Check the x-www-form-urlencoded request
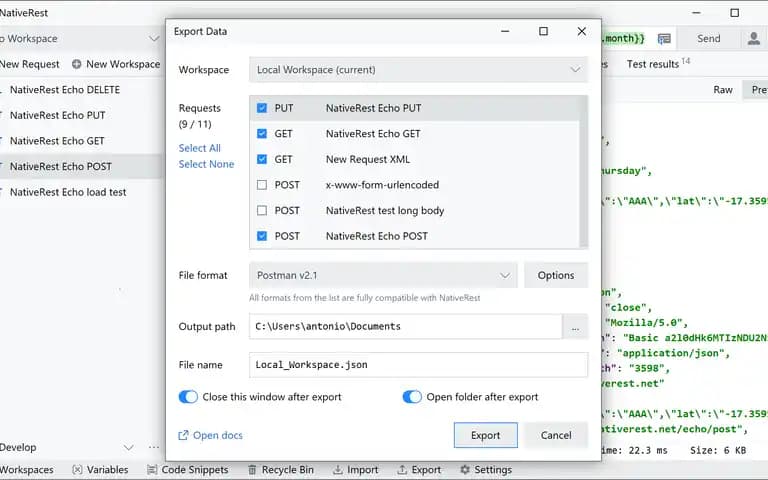 coord(262,185)
